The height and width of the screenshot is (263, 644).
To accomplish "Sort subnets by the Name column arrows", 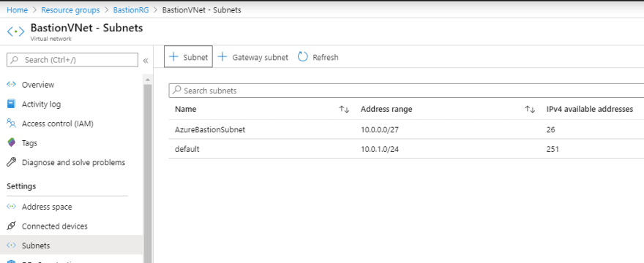I will [x=344, y=109].
